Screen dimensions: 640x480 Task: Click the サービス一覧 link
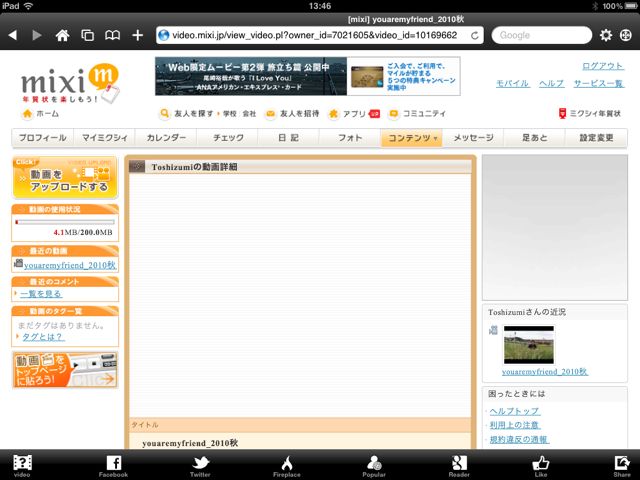coord(599,84)
